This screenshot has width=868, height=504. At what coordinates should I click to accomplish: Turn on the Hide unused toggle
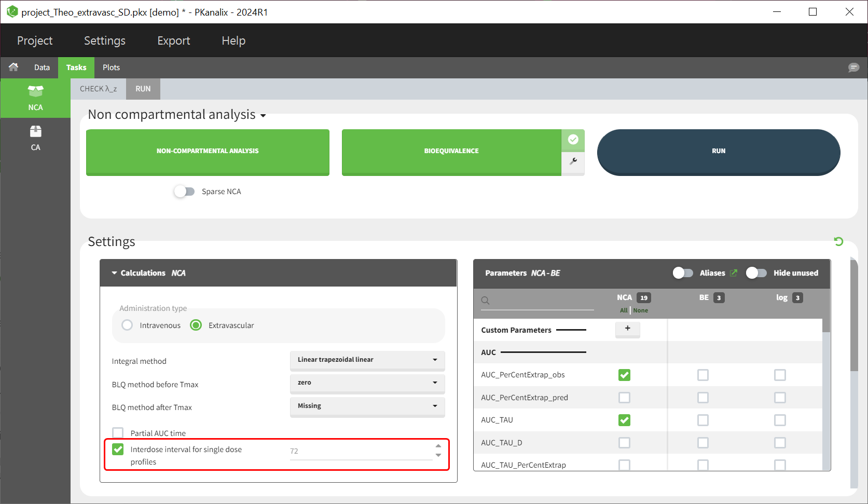(x=756, y=273)
